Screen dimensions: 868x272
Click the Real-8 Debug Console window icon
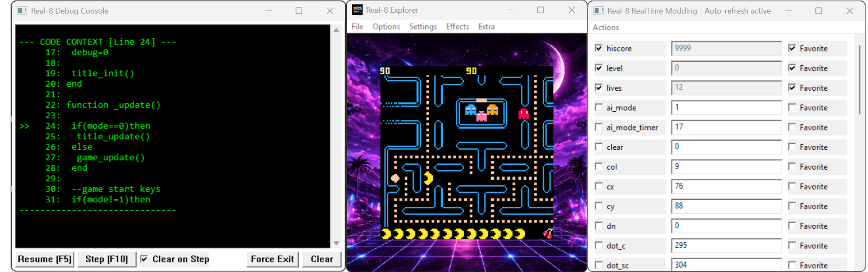(x=22, y=11)
